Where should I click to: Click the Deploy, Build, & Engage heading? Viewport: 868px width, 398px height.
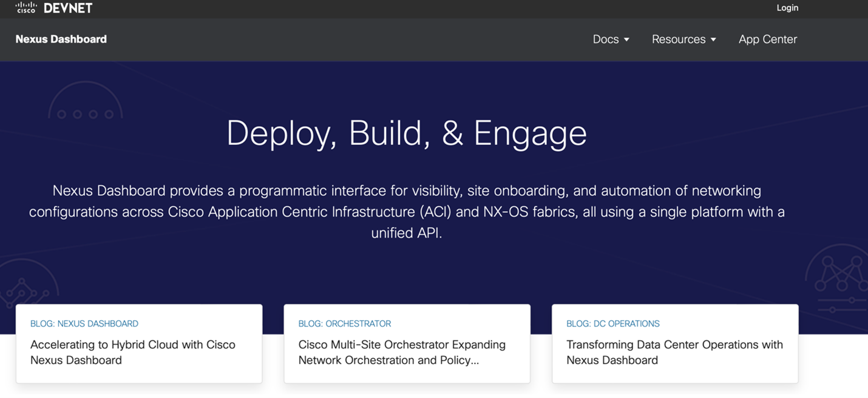pos(406,133)
